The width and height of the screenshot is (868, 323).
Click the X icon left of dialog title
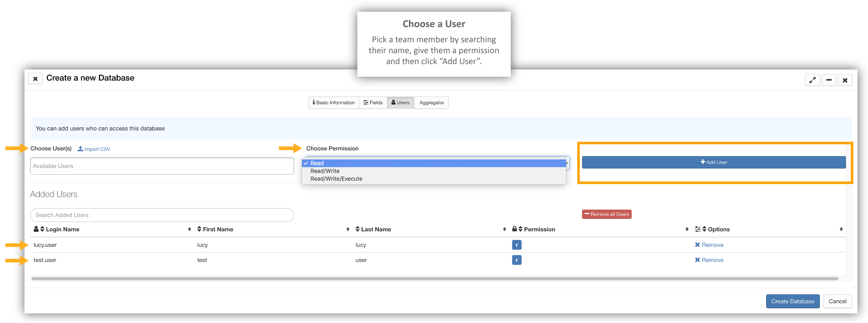coord(35,79)
